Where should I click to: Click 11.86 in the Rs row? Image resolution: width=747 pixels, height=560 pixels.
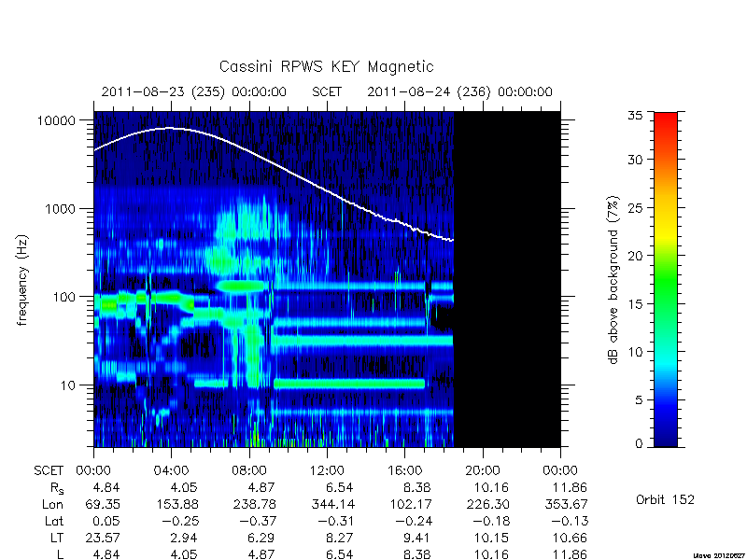coord(570,487)
